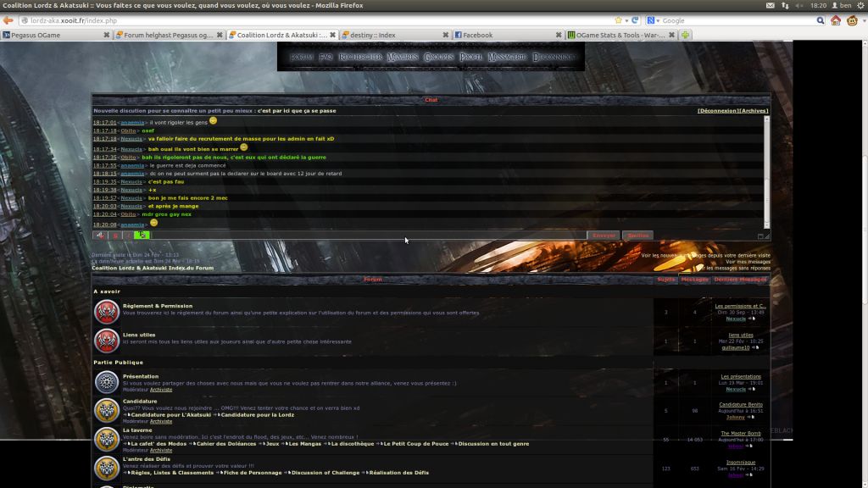Switch to the Facebook tab
The width and height of the screenshot is (868, 488).
tap(507, 35)
